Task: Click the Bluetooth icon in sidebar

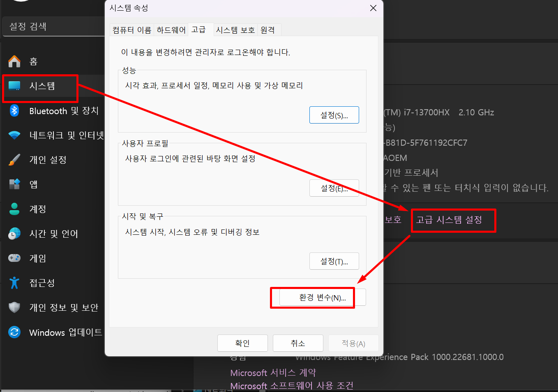Action: [14, 110]
